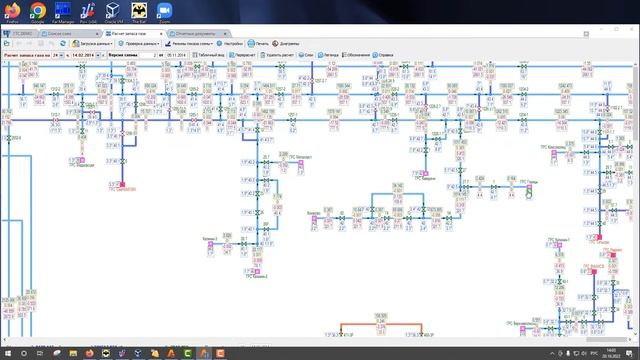Click the red ГРС Сельсен station node
Viewport: 640px width, 360px height.
(600, 237)
